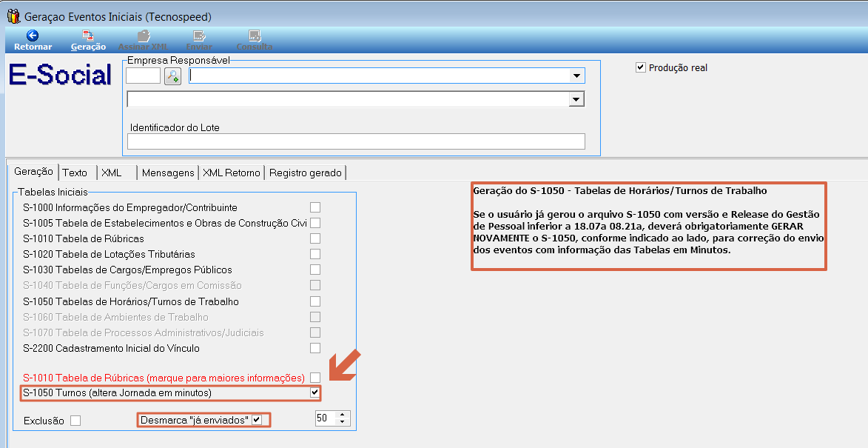Click the Enviar toolbar icon
868x448 pixels.
pyautogui.click(x=198, y=36)
